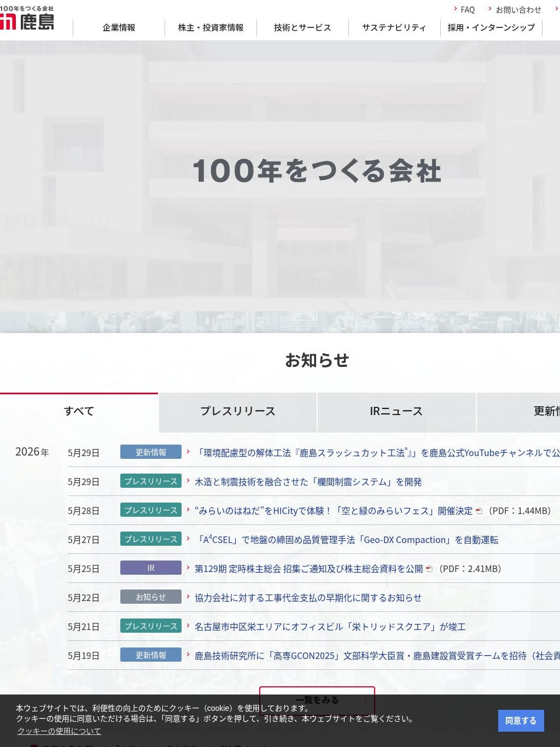This screenshot has height=747, width=560.
Task: Open the サステナビリティ menu
Action: 394,27
